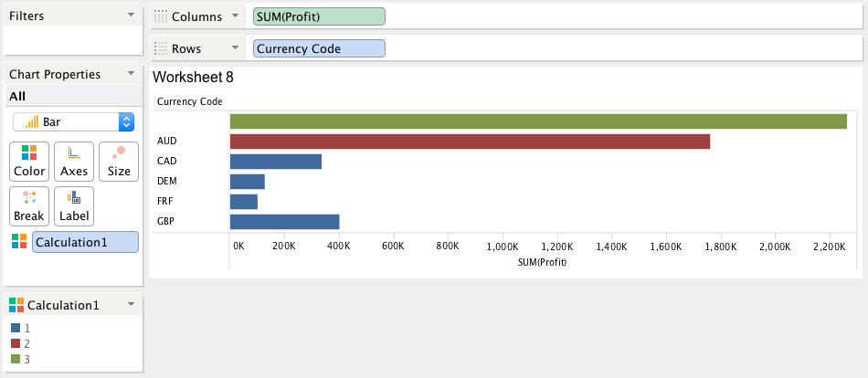Select the Currency Code pill in Rows
The image size is (868, 378).
(x=319, y=48)
